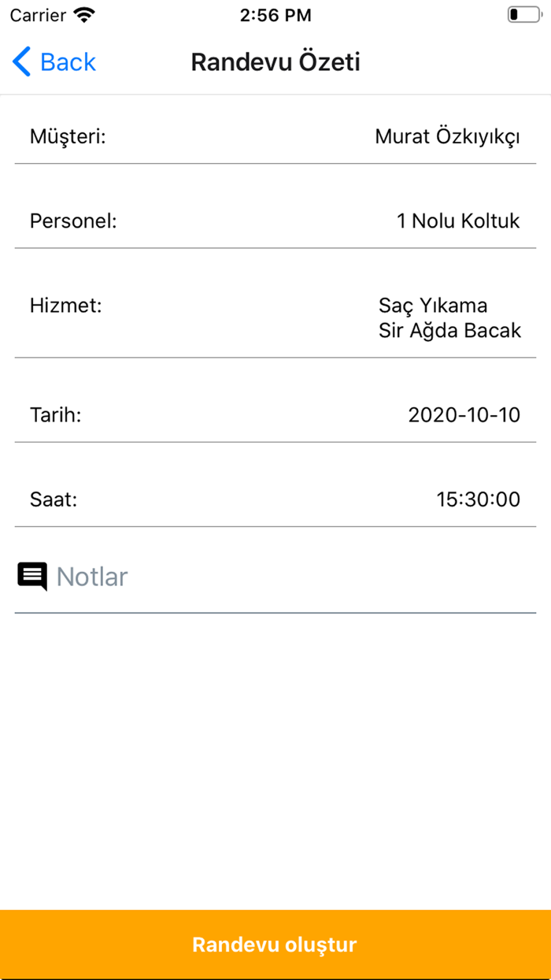The image size is (551, 980).
Task: Tap the Sir Ağda Bacak service entry
Action: click(x=449, y=330)
